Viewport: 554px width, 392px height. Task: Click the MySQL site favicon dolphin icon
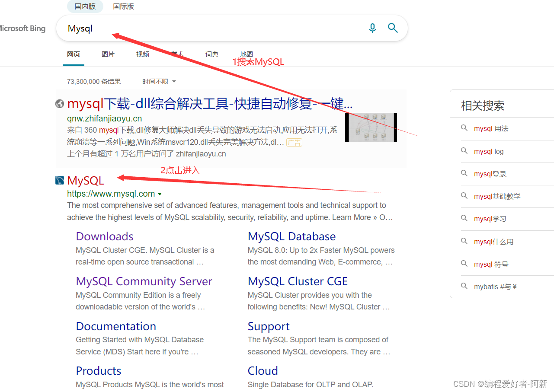(59, 180)
